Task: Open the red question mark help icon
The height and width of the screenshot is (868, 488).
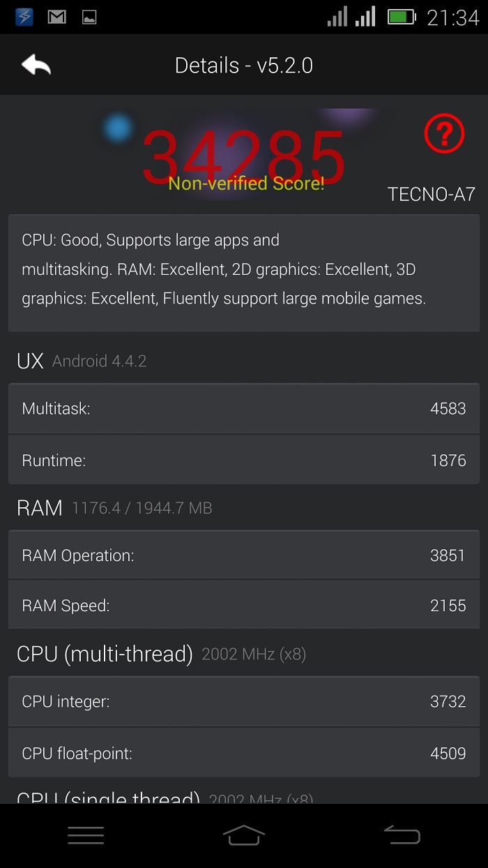Action: click(x=444, y=134)
